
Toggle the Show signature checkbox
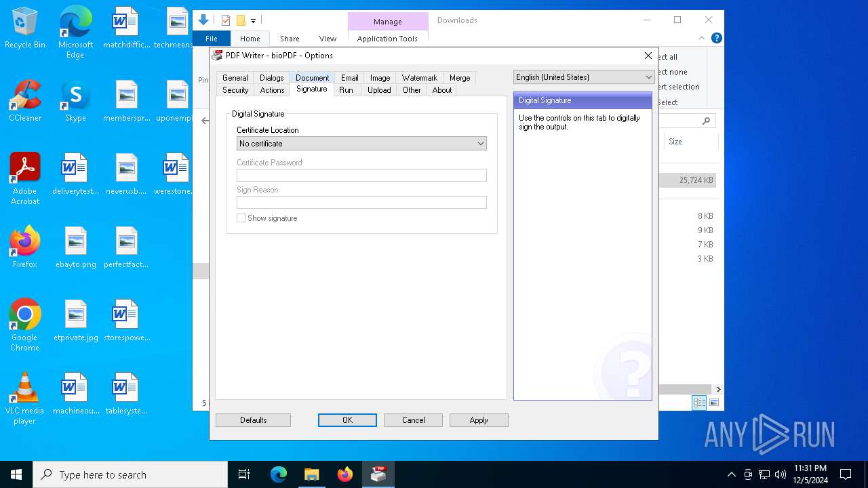click(241, 218)
